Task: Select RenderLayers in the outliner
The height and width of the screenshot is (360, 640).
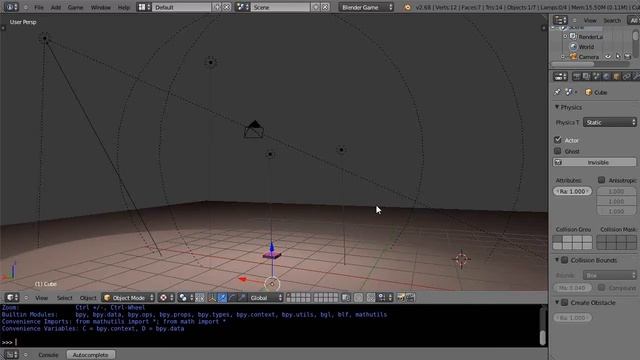Action: [x=591, y=37]
